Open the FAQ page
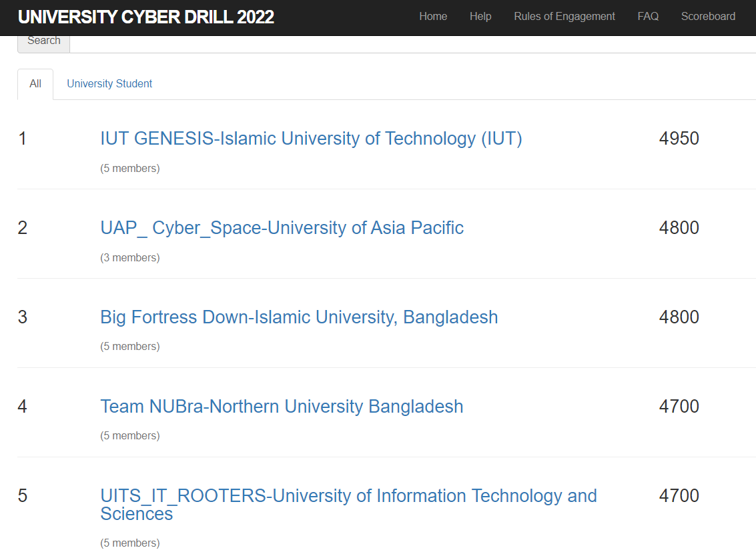The width and height of the screenshot is (756, 560). point(647,17)
